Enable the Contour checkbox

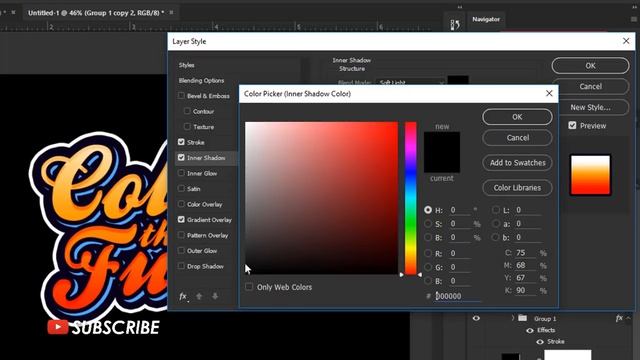click(x=187, y=111)
